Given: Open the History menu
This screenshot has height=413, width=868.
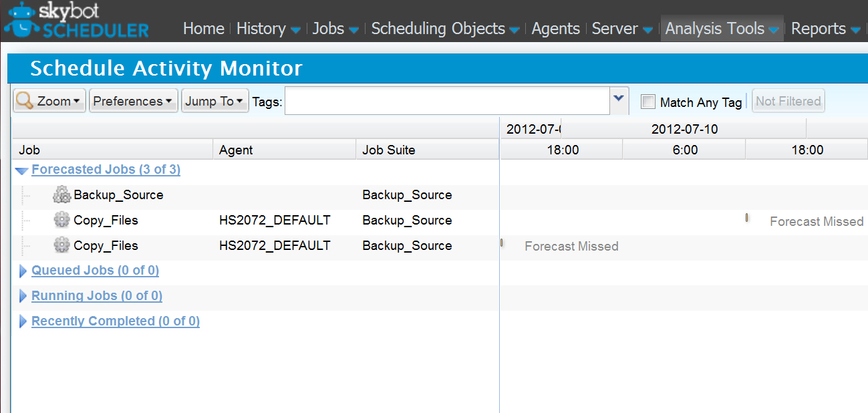Looking at the screenshot, I should point(267,29).
